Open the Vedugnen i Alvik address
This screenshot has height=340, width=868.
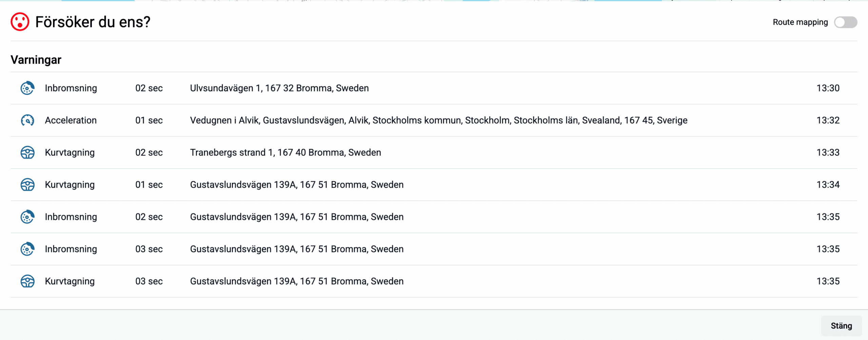[438, 120]
